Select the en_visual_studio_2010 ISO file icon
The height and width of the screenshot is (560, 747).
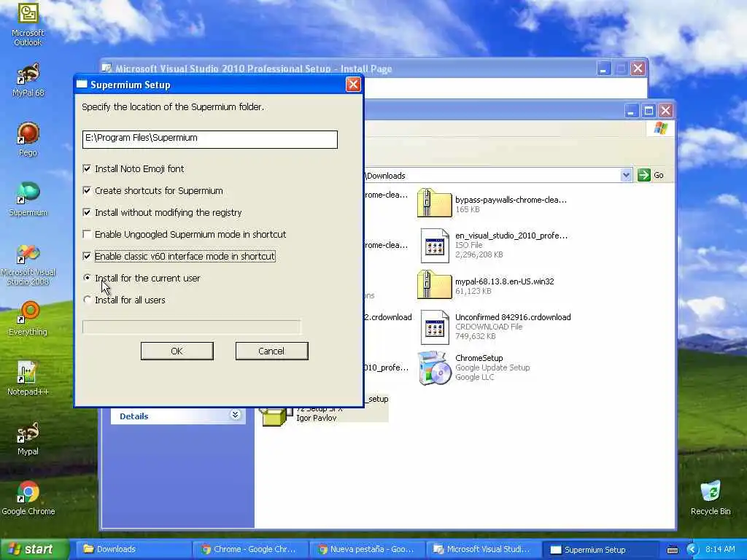point(434,246)
